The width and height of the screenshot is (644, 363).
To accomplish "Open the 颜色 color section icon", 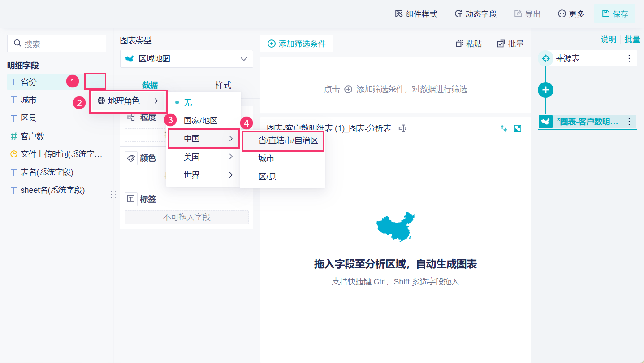I will pyautogui.click(x=131, y=158).
